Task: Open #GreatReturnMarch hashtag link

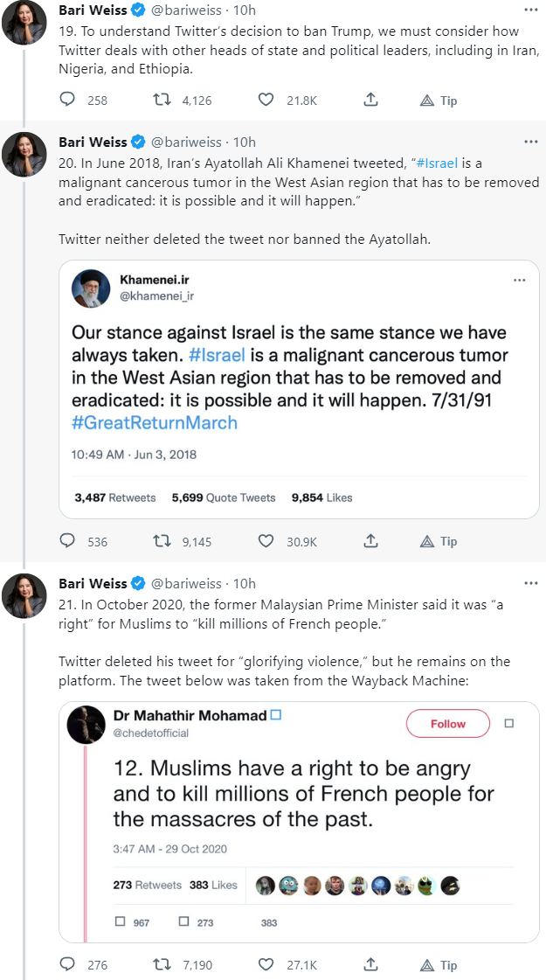Action: click(x=155, y=422)
